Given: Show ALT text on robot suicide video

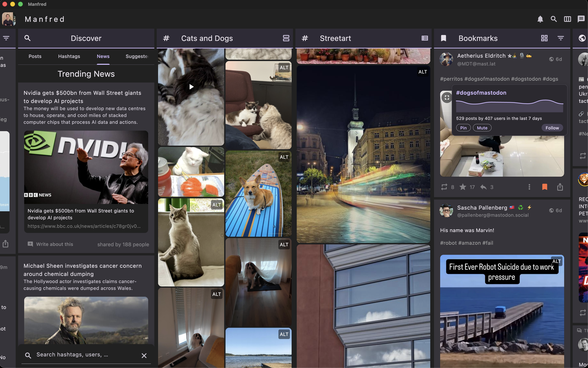Looking at the screenshot, I should (x=557, y=261).
